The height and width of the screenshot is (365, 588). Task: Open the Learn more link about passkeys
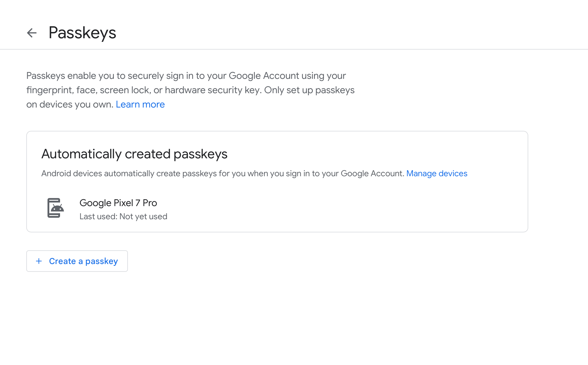point(140,104)
